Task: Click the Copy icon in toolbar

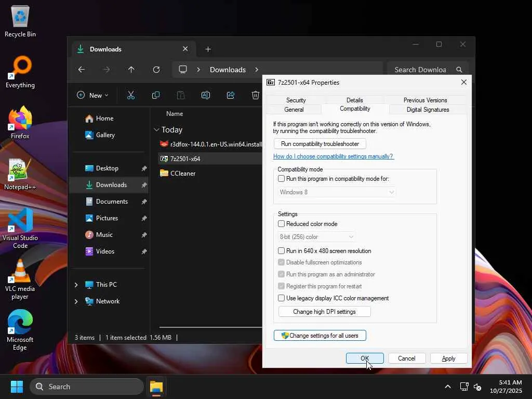Action: coord(156,96)
